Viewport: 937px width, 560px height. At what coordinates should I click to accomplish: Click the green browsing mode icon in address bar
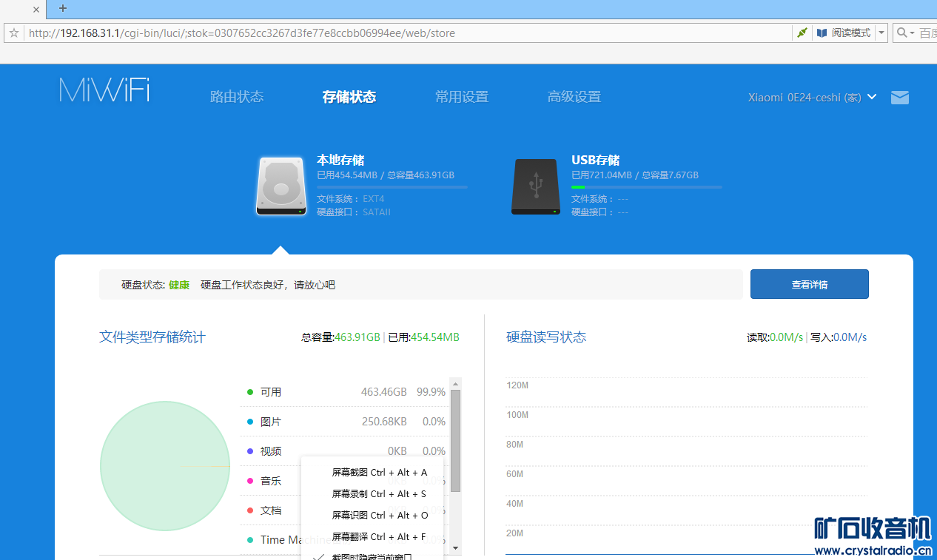802,33
